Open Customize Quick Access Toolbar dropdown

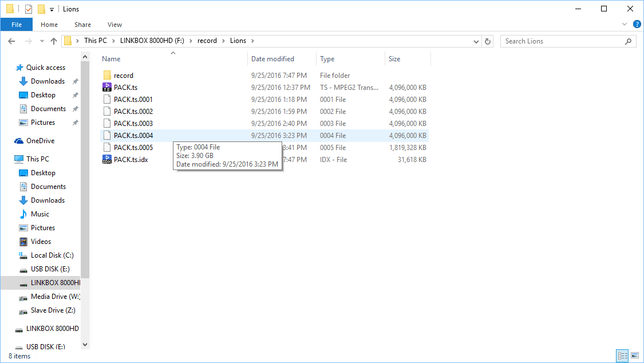click(52, 9)
